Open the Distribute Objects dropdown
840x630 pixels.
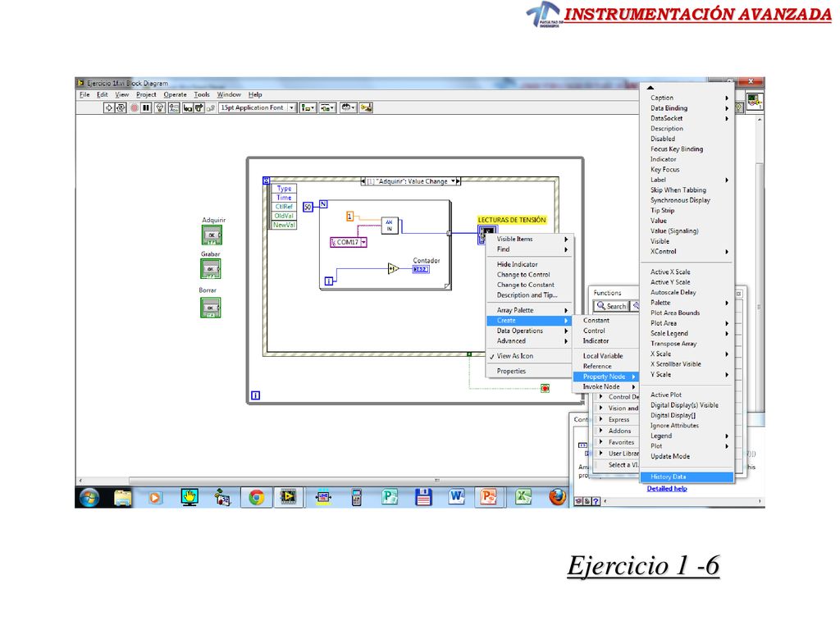[327, 107]
